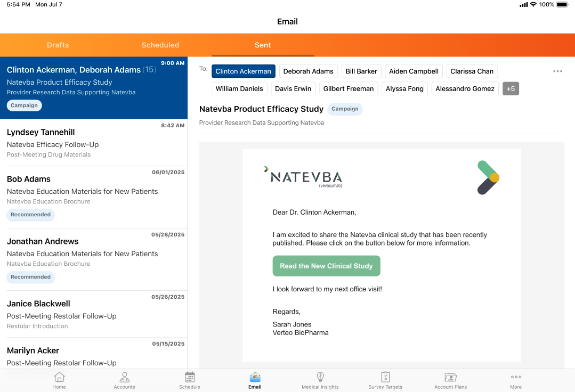Expand the +5 additional recipients

pyautogui.click(x=511, y=89)
